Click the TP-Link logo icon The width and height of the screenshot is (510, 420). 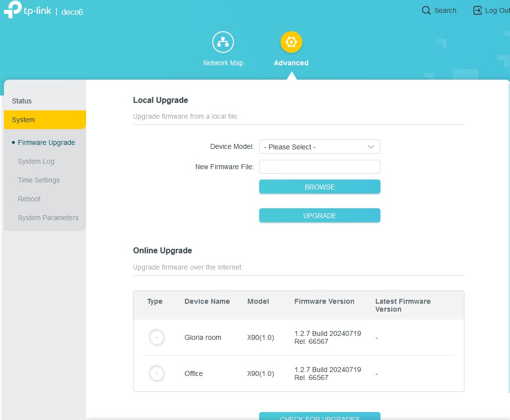(x=12, y=10)
